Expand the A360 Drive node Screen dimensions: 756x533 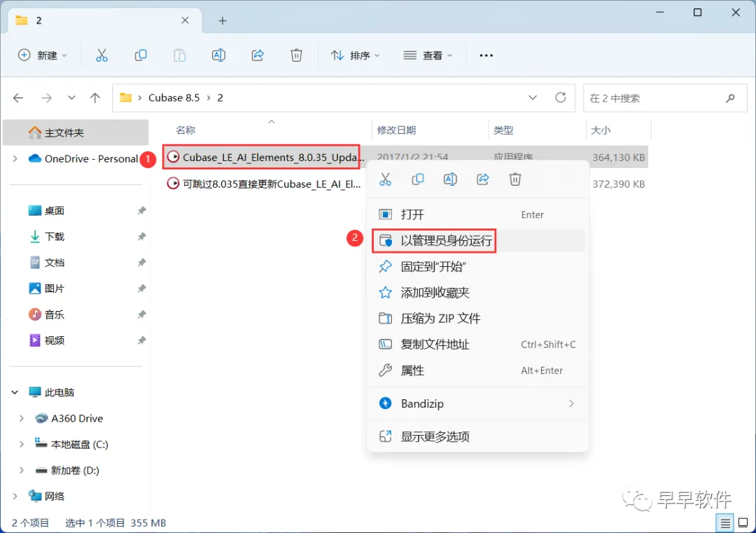coord(22,419)
